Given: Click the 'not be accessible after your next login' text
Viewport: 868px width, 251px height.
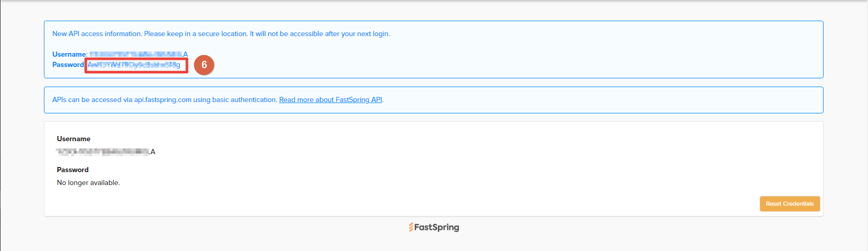Looking at the screenshot, I should [x=328, y=34].
